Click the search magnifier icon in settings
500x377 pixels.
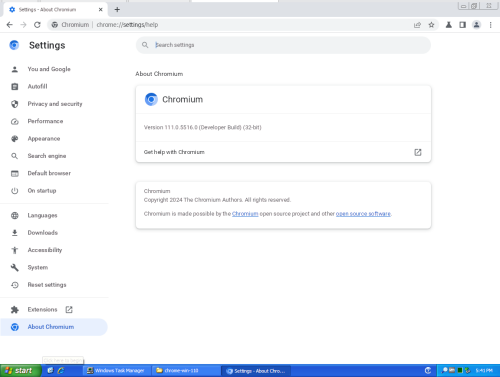(145, 45)
